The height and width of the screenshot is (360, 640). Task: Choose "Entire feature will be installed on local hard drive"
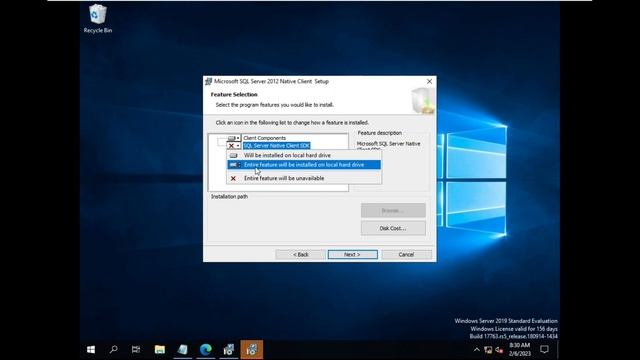pos(304,165)
